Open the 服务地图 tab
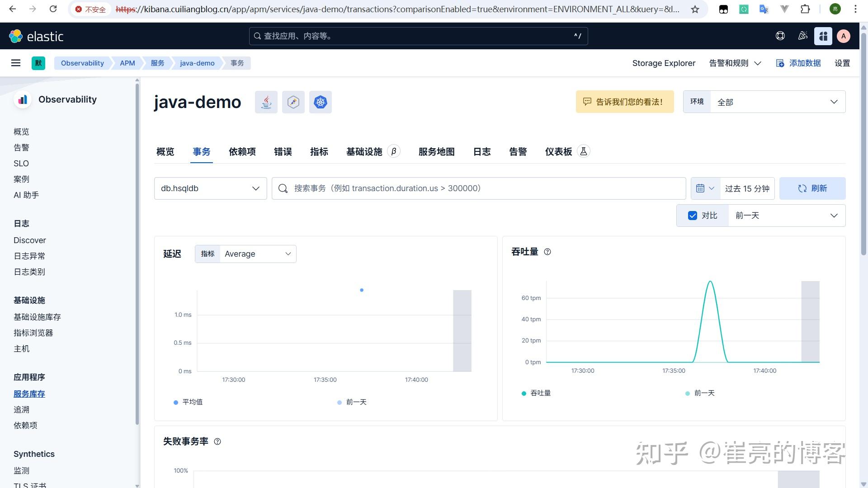 [x=436, y=152]
